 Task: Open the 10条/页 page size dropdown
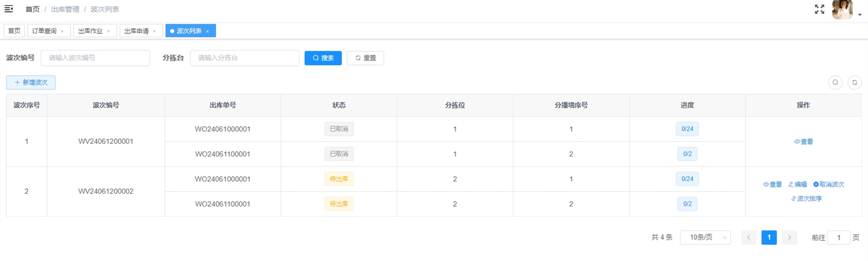[705, 237]
